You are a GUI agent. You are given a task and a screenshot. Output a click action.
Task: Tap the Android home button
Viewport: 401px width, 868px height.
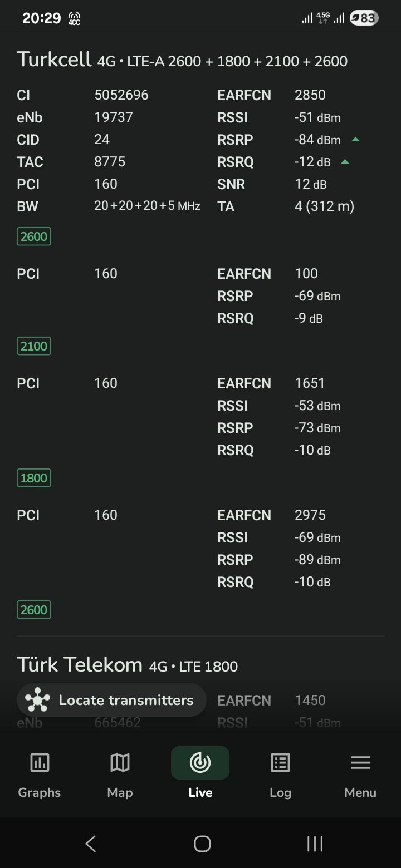click(202, 844)
